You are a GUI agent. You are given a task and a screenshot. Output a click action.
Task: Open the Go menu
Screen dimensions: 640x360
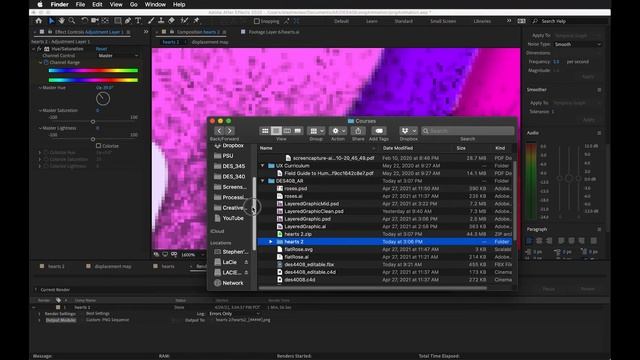[133, 4]
